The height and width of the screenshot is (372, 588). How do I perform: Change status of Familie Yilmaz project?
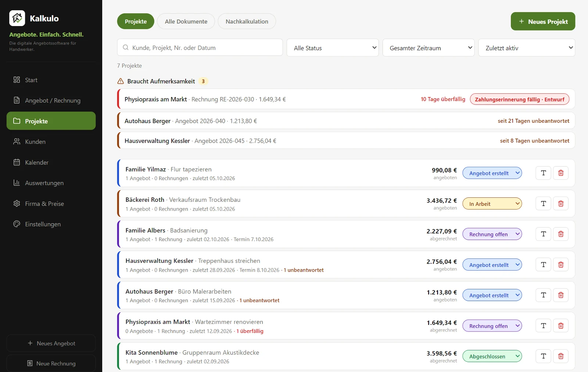click(492, 173)
